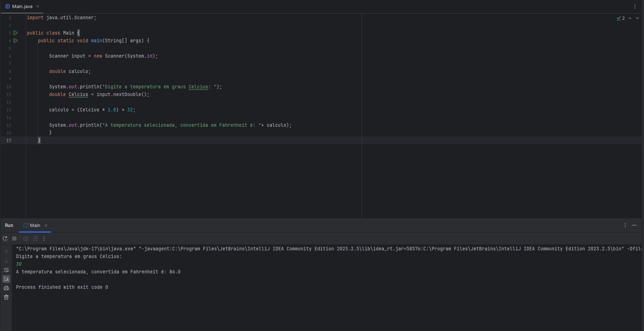Close the Main.java editor tab
The height and width of the screenshot is (331, 644).
(38, 6)
